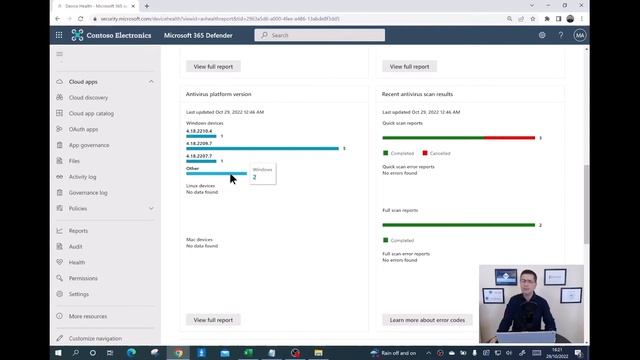Click the Cloud discovery icon
This screenshot has height=360, width=640.
coord(60,97)
